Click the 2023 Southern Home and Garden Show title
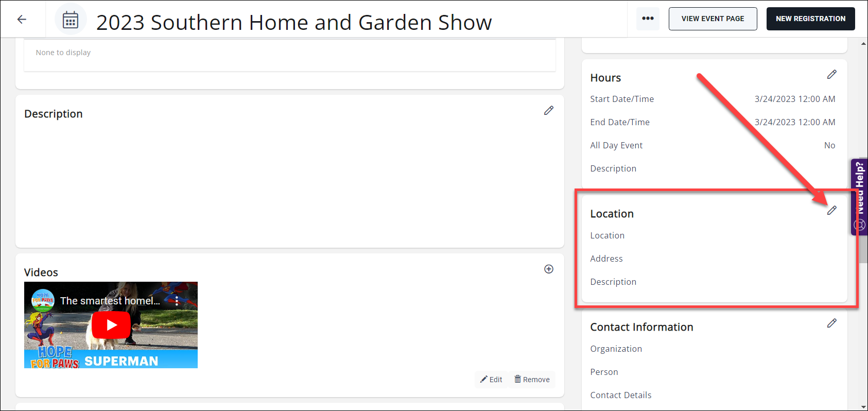868x411 pixels. [293, 23]
